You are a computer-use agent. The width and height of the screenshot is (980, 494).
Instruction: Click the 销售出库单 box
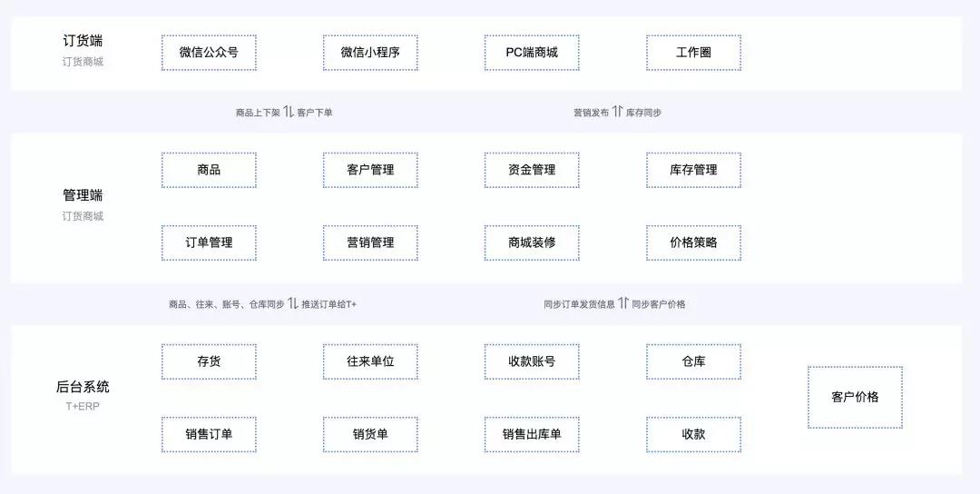click(x=532, y=434)
